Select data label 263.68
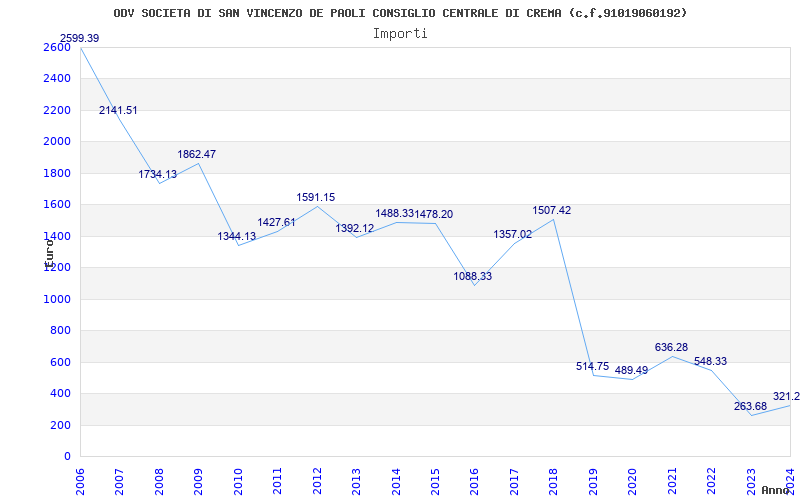Viewport: 800px width, 500px height. coord(751,407)
